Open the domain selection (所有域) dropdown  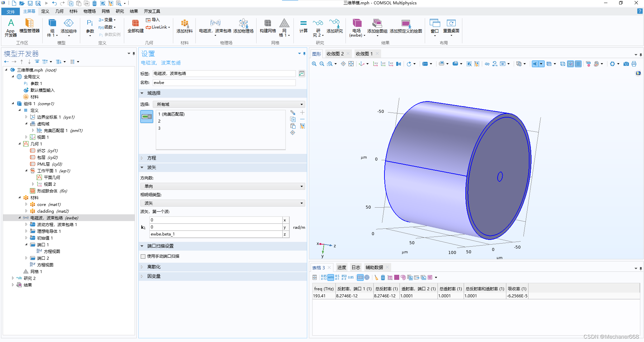click(229, 104)
